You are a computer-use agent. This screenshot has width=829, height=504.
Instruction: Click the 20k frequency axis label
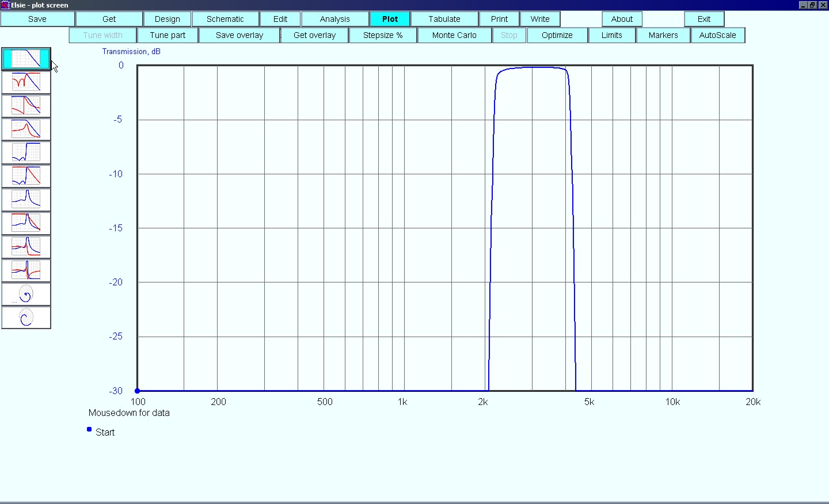(753, 402)
